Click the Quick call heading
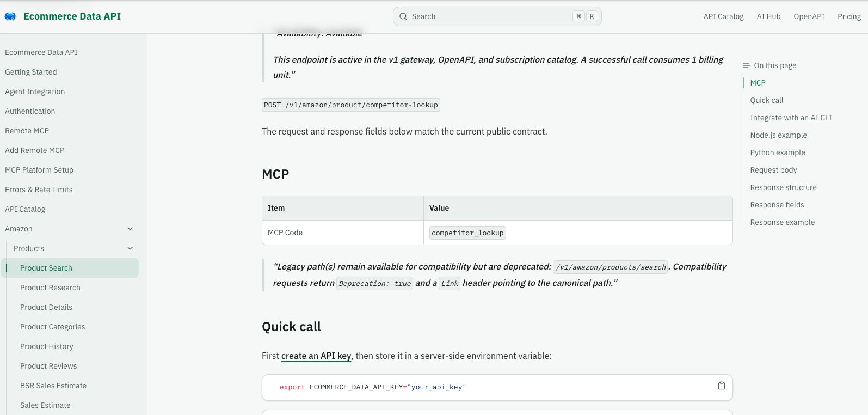 click(x=291, y=327)
